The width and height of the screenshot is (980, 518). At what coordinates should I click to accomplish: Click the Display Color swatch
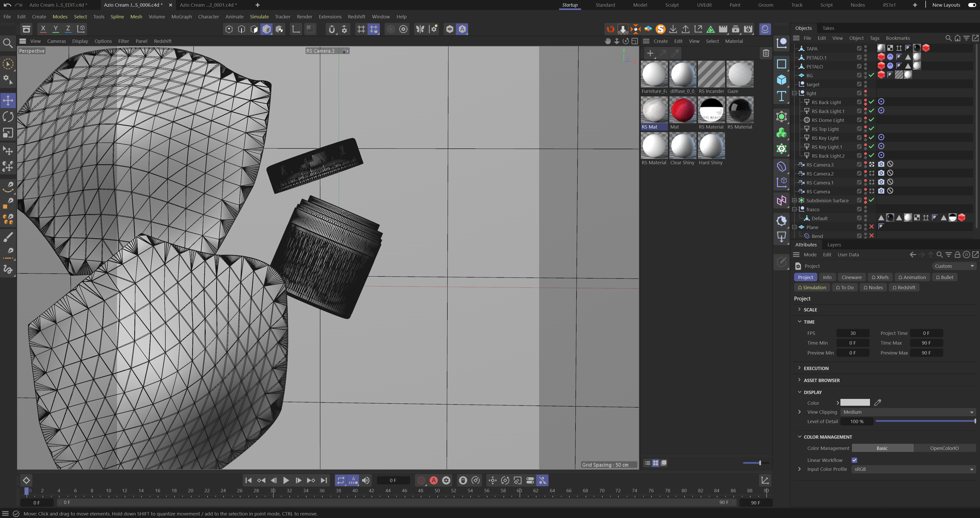coord(855,403)
